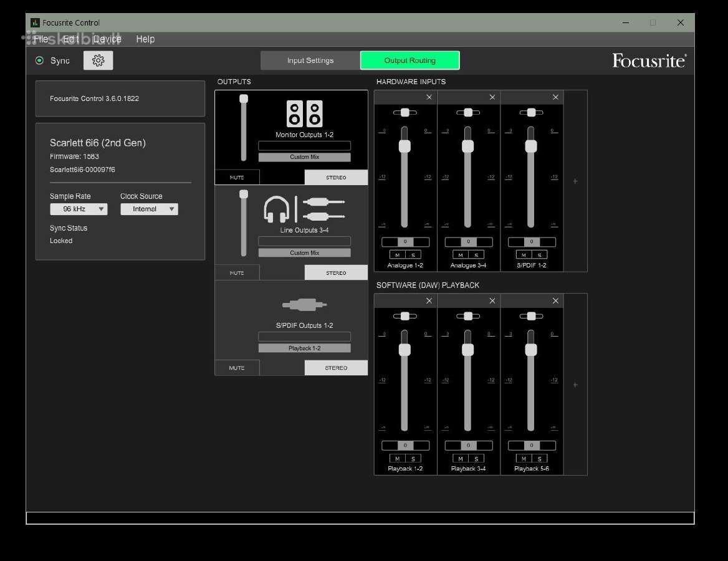Remove the Analogue 1-2 channel with X
Screen dimensions: 728x561
coord(429,97)
